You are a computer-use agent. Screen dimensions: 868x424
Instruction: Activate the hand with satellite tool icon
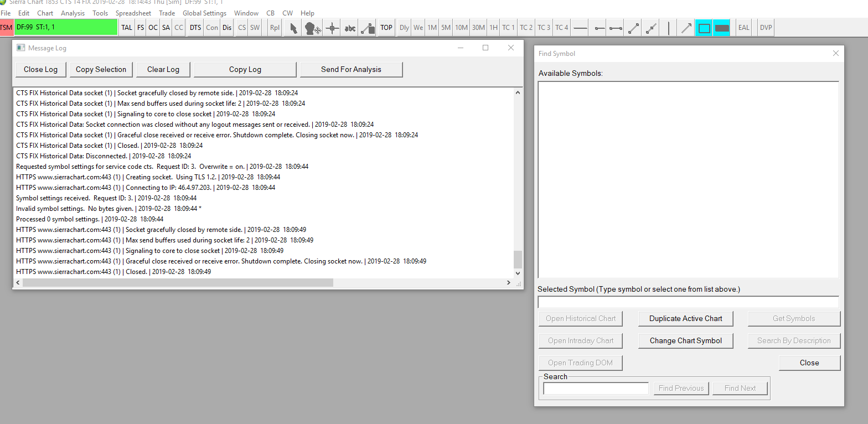coord(313,28)
